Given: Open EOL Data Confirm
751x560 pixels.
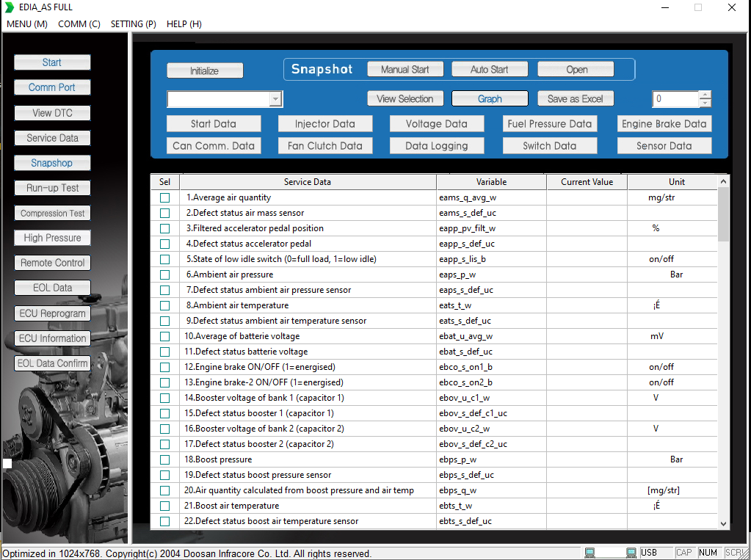Looking at the screenshot, I should [x=52, y=363].
